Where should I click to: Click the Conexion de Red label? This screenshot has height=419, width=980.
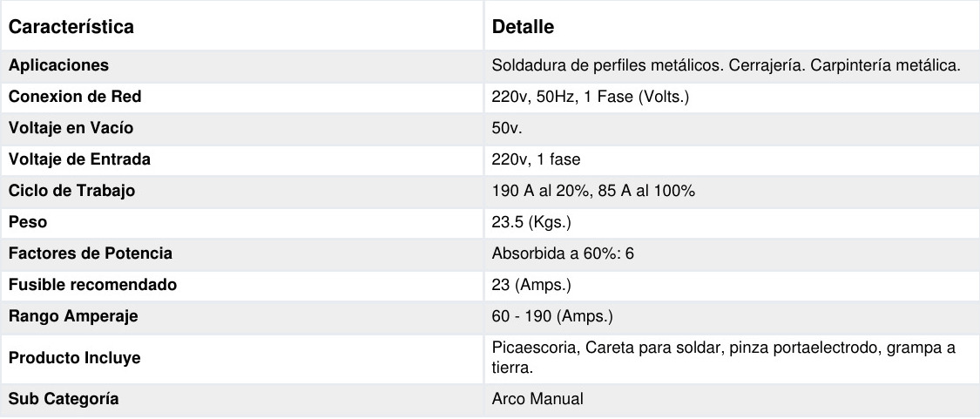(75, 97)
